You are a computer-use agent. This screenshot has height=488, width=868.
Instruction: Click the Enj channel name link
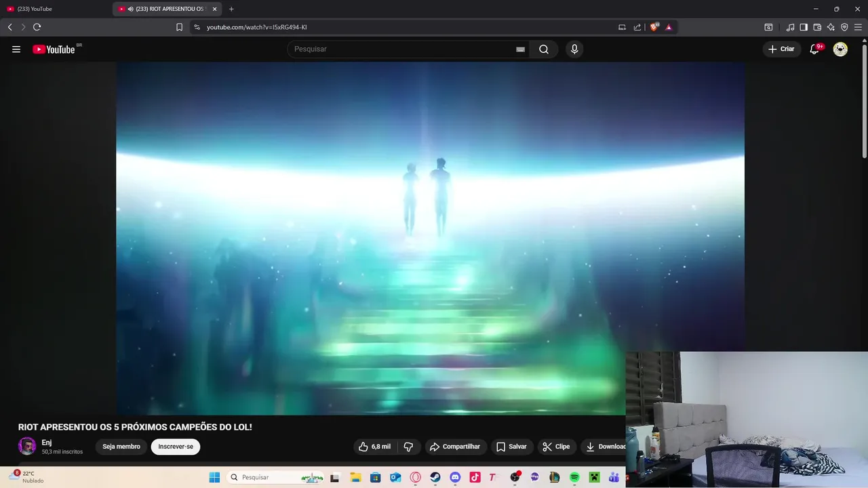47,443
